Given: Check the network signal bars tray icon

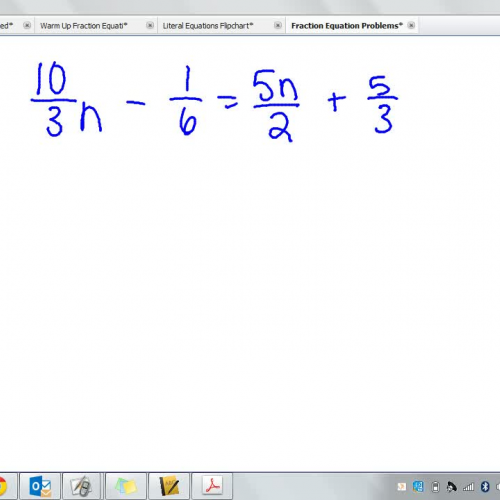Looking at the screenshot, I should tap(468, 487).
